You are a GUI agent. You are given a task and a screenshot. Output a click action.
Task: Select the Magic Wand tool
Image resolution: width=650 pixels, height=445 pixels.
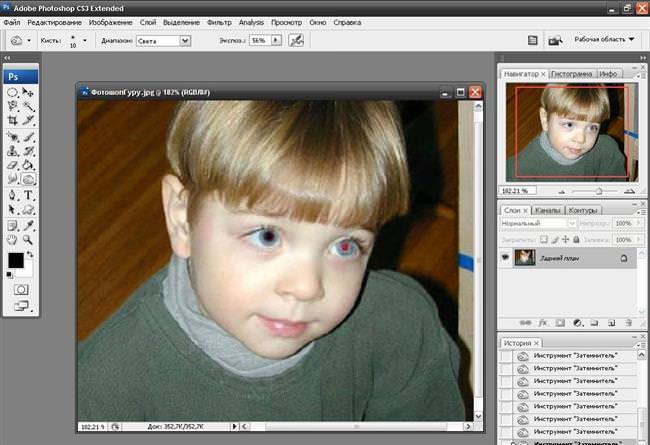coord(28,106)
